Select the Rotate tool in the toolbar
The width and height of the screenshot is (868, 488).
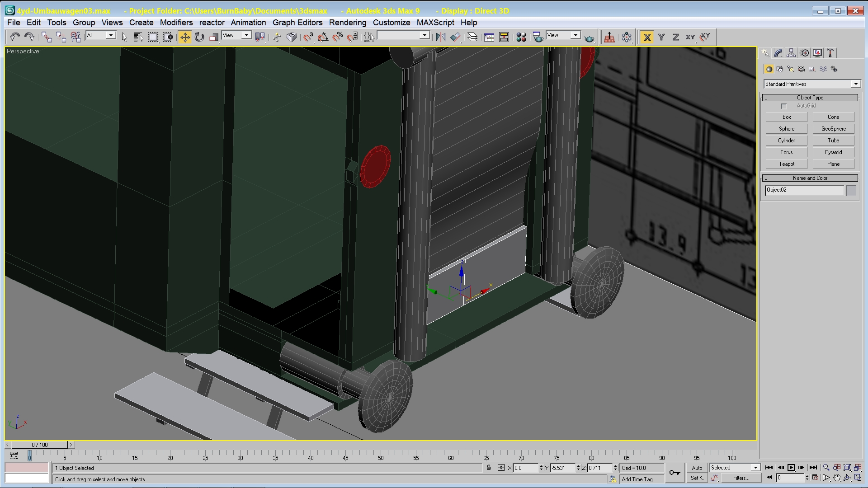tap(199, 37)
